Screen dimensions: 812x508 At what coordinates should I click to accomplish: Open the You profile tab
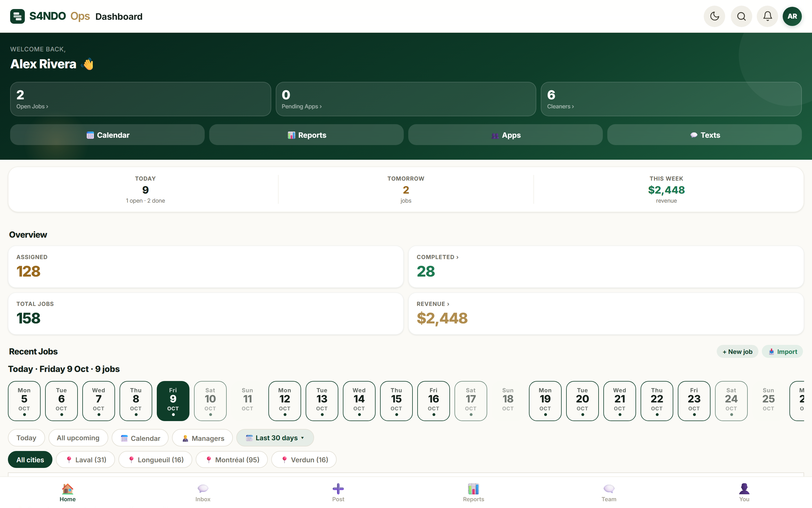point(744,492)
